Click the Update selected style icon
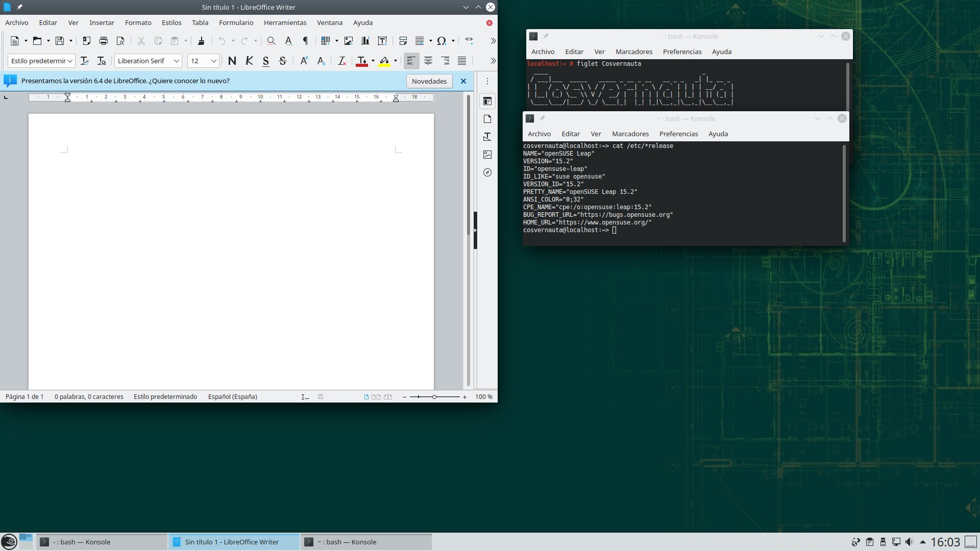This screenshot has width=980, height=551. 85,61
